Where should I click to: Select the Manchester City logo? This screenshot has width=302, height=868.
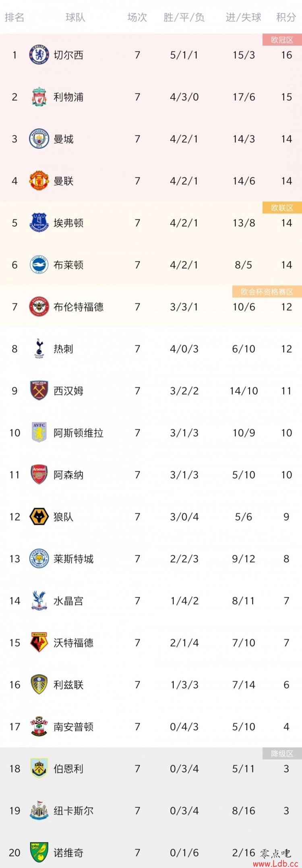point(39,139)
